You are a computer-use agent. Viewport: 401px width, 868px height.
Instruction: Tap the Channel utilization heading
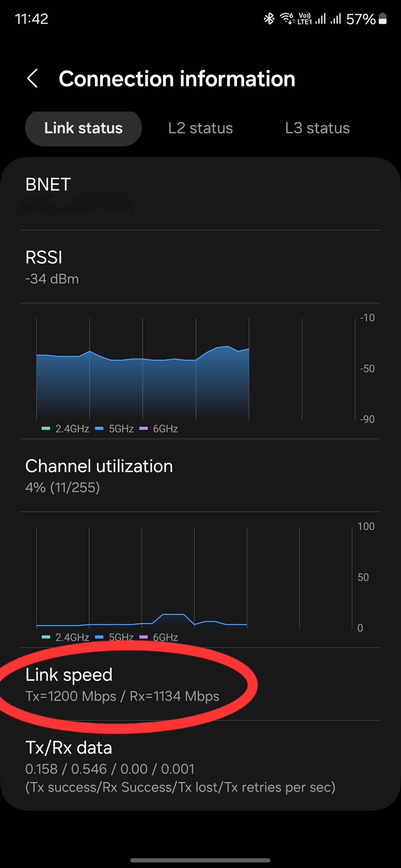pyautogui.click(x=99, y=466)
